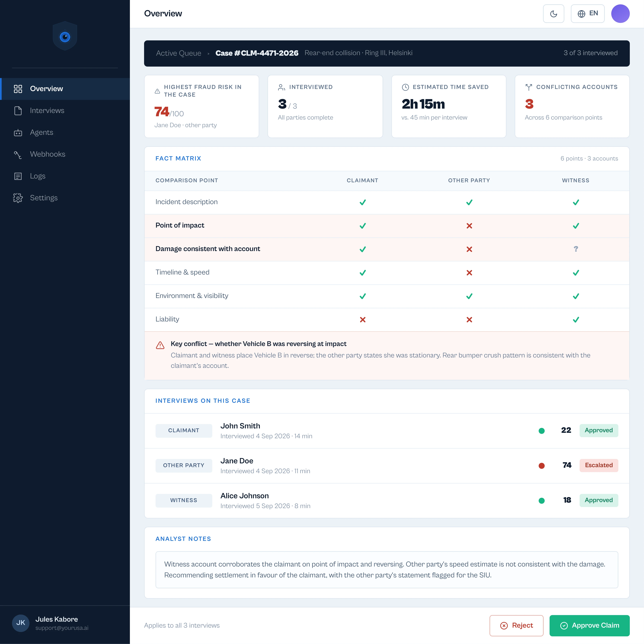
Task: Click the Interviews document icon
Action: (x=18, y=111)
